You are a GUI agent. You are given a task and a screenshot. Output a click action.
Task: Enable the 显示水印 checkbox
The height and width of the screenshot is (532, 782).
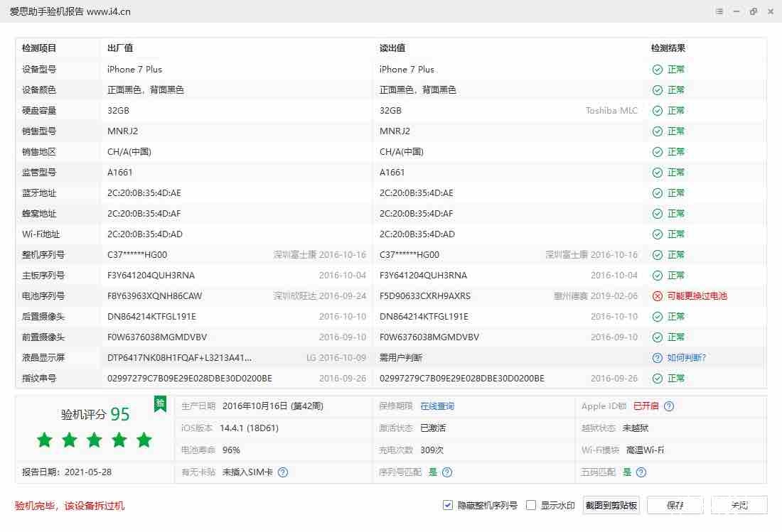531,505
